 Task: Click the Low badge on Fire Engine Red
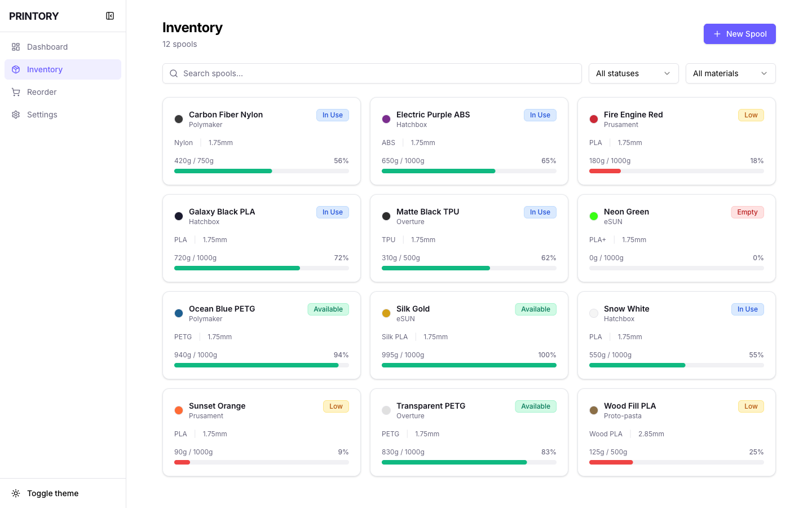click(751, 115)
